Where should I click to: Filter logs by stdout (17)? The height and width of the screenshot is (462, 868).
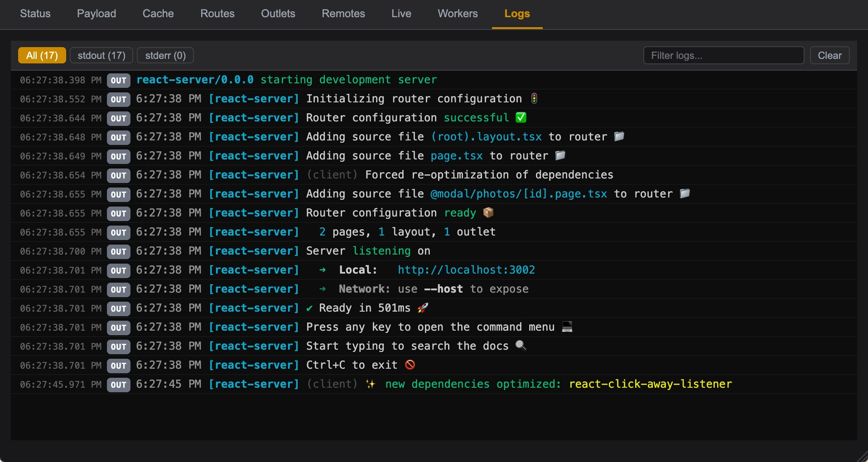point(101,55)
